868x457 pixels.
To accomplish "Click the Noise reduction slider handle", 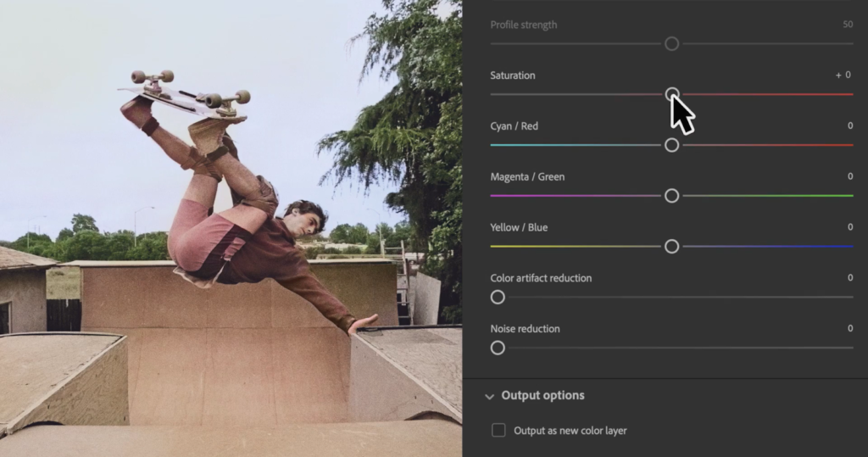I will point(498,348).
